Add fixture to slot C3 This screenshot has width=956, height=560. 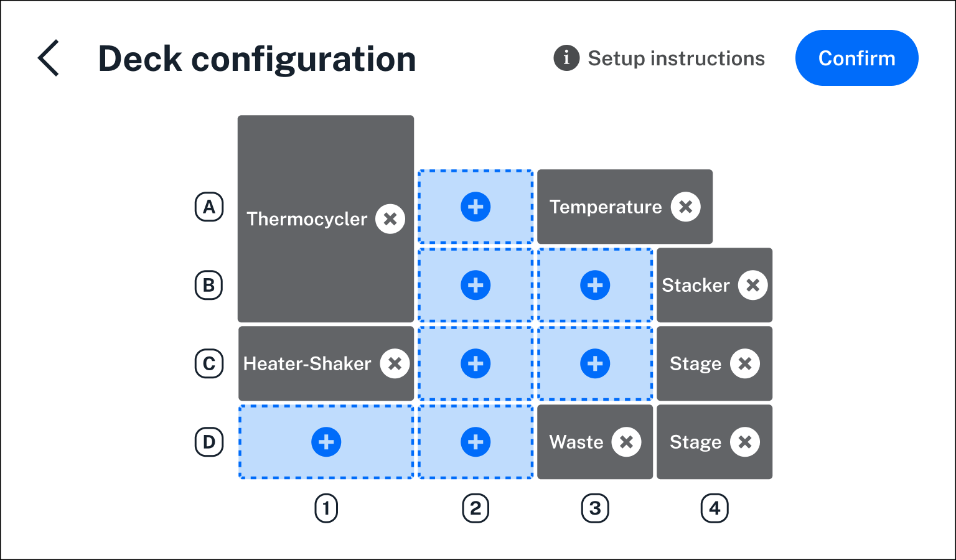pos(595,363)
